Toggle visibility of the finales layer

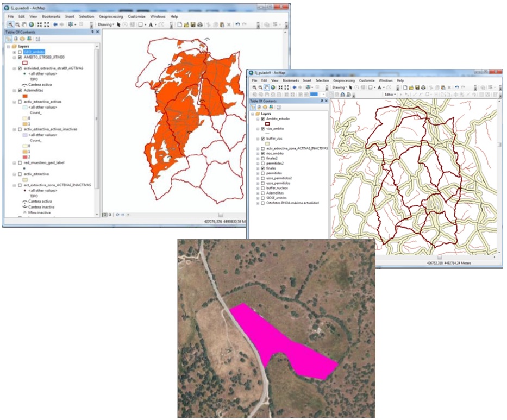click(x=262, y=168)
